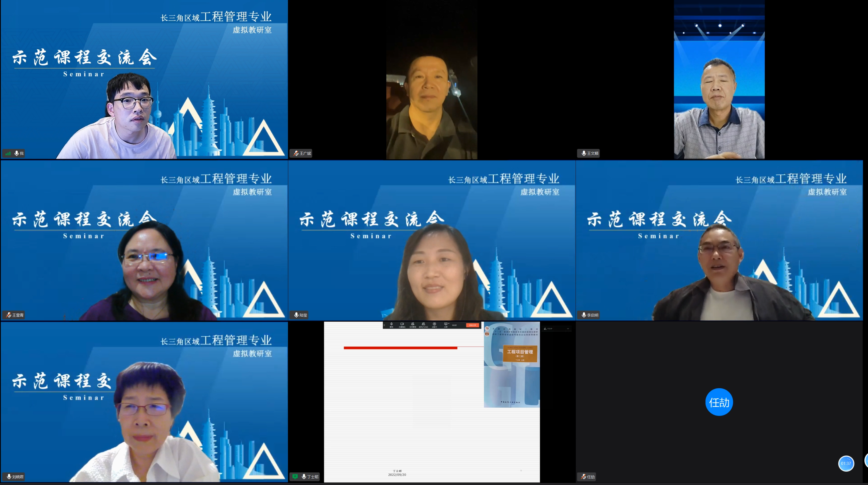868x485 pixels.
Task: Toggle muted microphone on 王广斌 label
Action: [x=296, y=153]
